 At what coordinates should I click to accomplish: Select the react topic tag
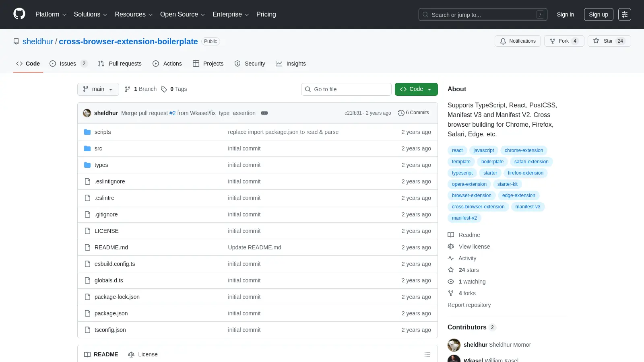click(457, 150)
